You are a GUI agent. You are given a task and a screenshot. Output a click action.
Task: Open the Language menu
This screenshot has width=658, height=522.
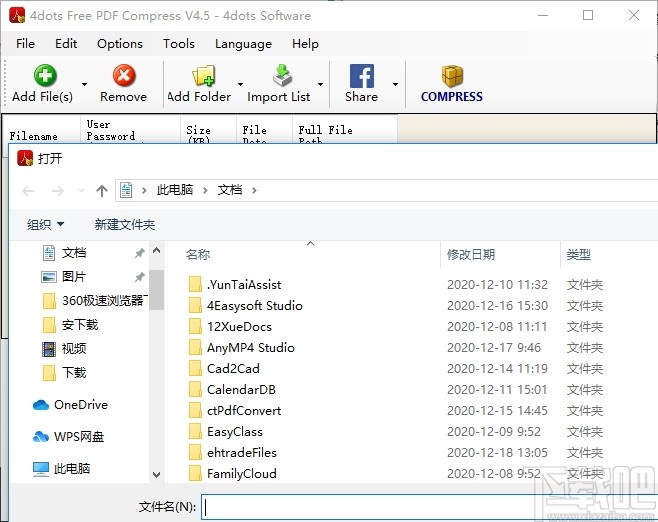click(243, 44)
